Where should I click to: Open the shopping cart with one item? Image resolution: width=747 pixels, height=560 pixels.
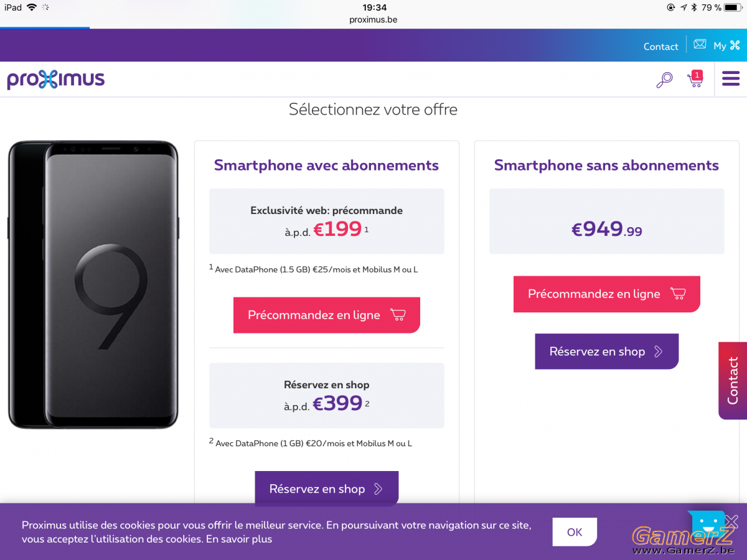coord(695,78)
